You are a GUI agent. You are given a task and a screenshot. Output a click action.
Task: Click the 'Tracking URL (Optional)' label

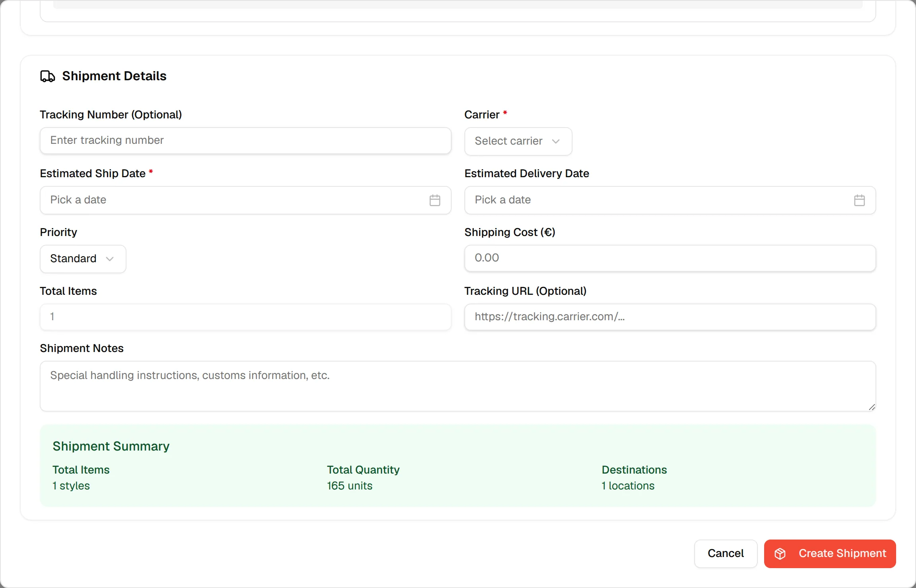[x=526, y=291]
